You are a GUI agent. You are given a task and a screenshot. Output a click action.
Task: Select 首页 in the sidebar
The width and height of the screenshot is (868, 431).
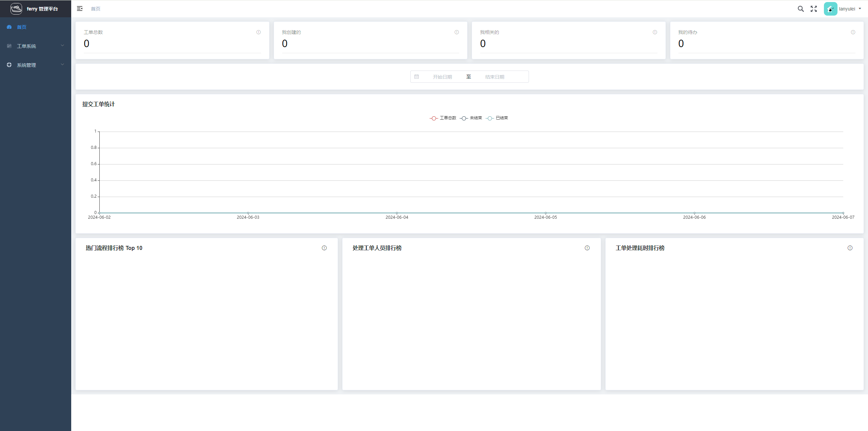(22, 27)
